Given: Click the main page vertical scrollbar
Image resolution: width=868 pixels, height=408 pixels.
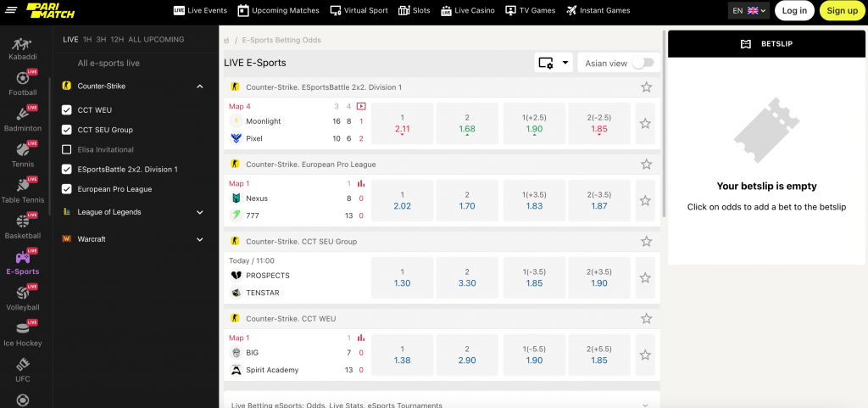Looking at the screenshot, I should tap(664, 123).
